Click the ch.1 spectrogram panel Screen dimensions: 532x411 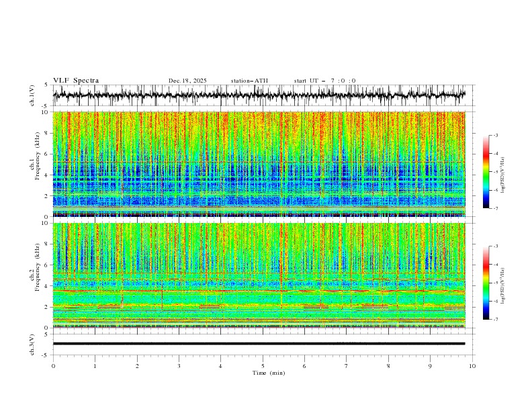tap(259, 164)
